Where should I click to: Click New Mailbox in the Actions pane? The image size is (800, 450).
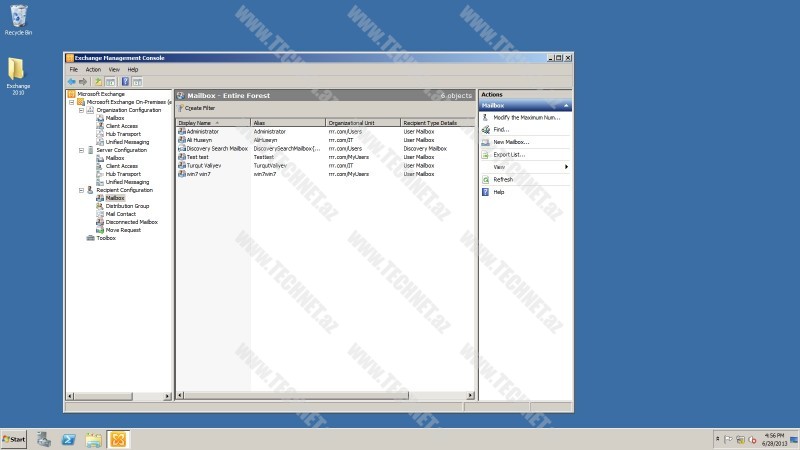click(x=510, y=142)
